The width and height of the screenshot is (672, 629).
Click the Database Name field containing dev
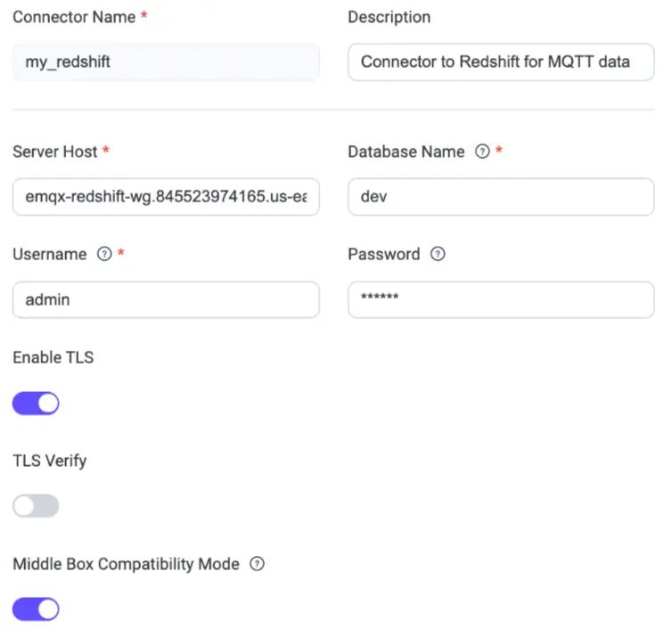pos(501,197)
